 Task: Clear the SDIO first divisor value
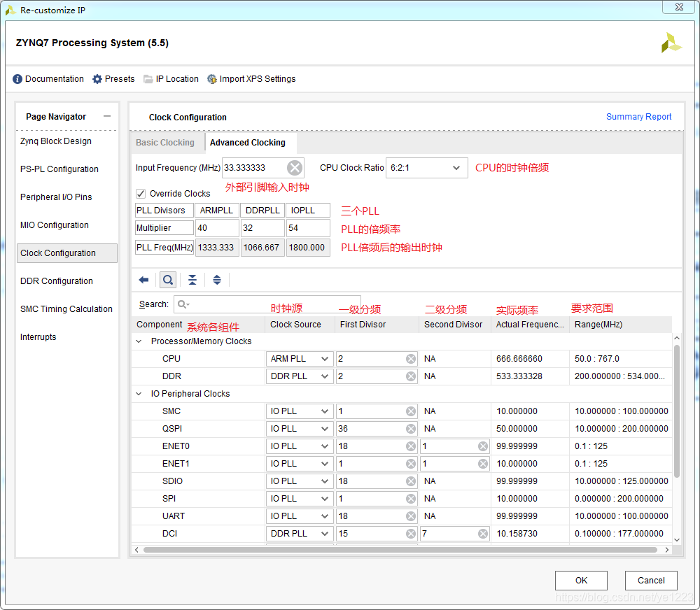click(x=411, y=481)
